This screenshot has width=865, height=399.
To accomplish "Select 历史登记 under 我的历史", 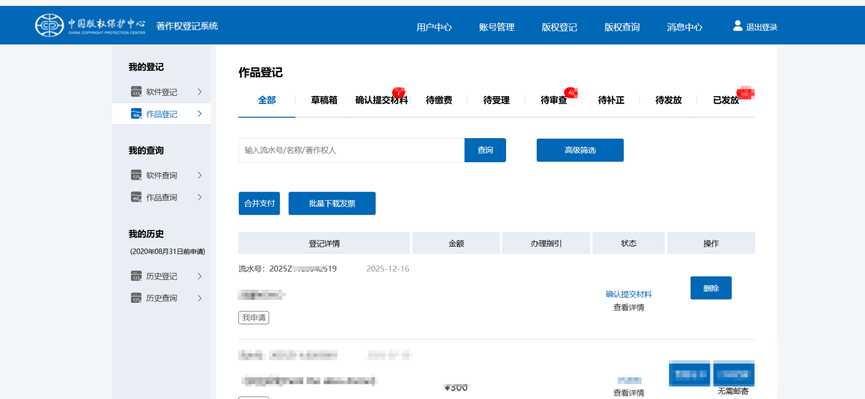I will [x=162, y=276].
